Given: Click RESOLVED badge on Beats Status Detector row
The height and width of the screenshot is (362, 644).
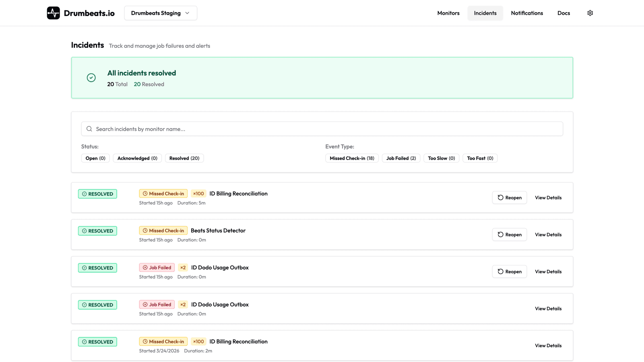Looking at the screenshot, I should [97, 231].
